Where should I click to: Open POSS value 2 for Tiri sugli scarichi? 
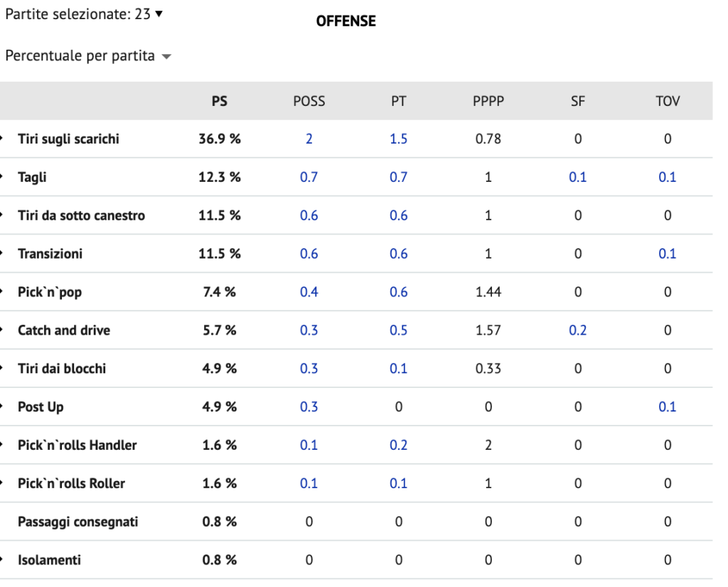(x=309, y=139)
